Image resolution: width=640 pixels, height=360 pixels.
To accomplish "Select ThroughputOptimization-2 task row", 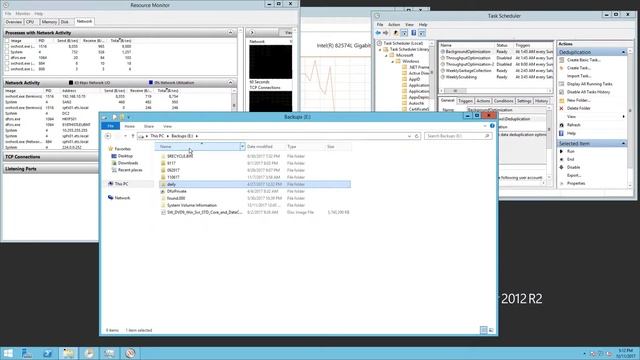I will [x=496, y=64].
